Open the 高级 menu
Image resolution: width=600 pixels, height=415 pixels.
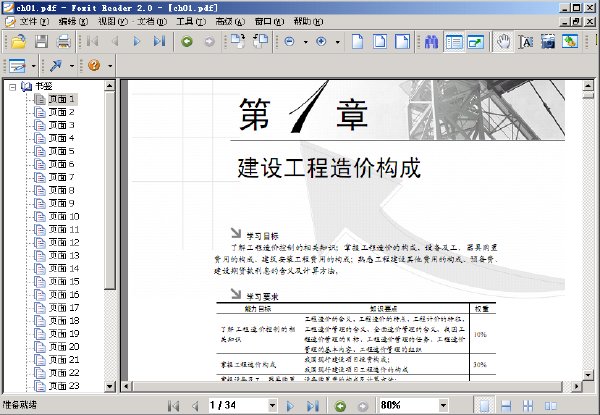coord(230,21)
